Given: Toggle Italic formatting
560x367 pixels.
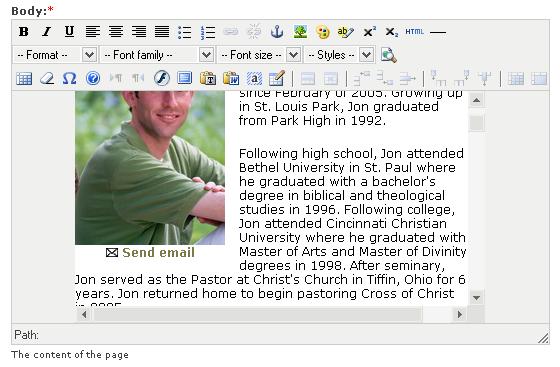Looking at the screenshot, I should [x=46, y=32].
